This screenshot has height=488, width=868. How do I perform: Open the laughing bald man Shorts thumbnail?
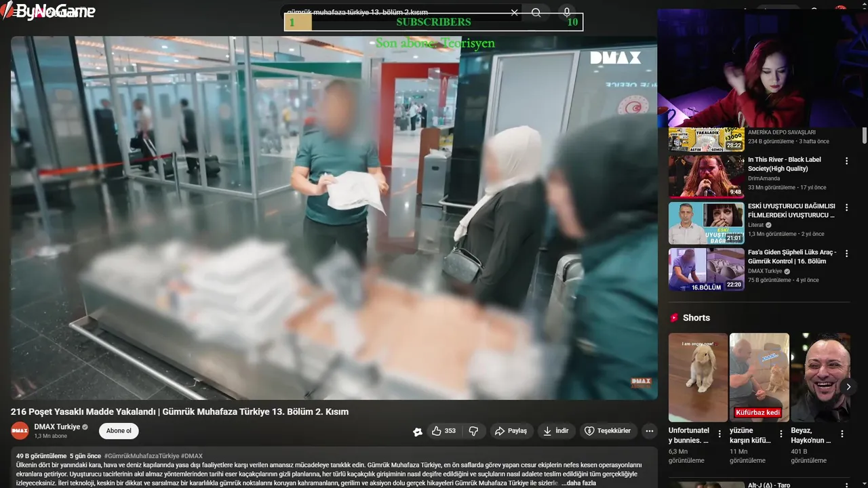pyautogui.click(x=821, y=377)
